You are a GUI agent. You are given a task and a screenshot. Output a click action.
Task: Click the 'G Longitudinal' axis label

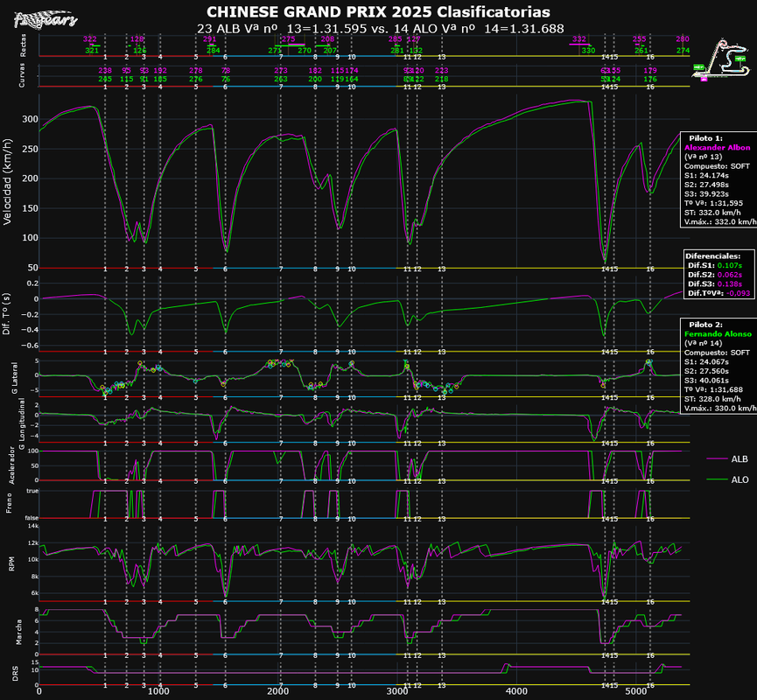pos(21,423)
